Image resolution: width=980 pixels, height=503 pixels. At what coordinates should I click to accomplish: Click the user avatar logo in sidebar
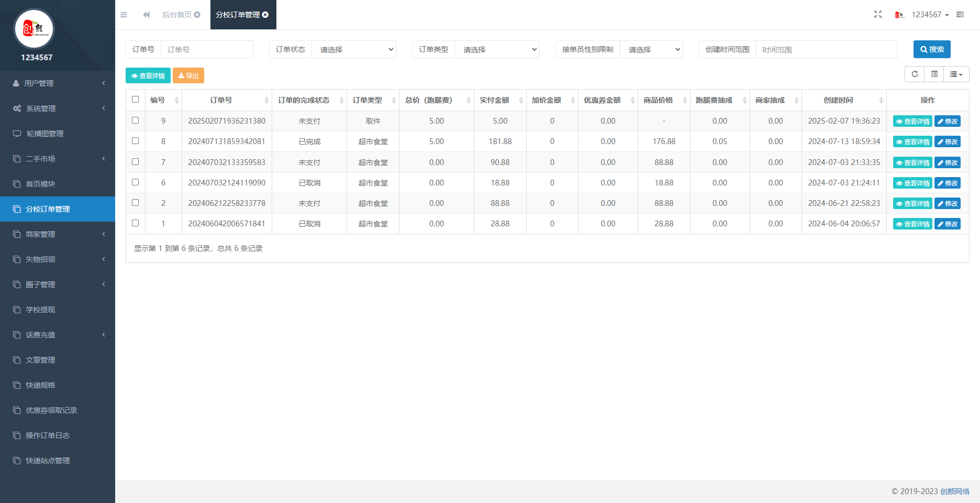34,29
